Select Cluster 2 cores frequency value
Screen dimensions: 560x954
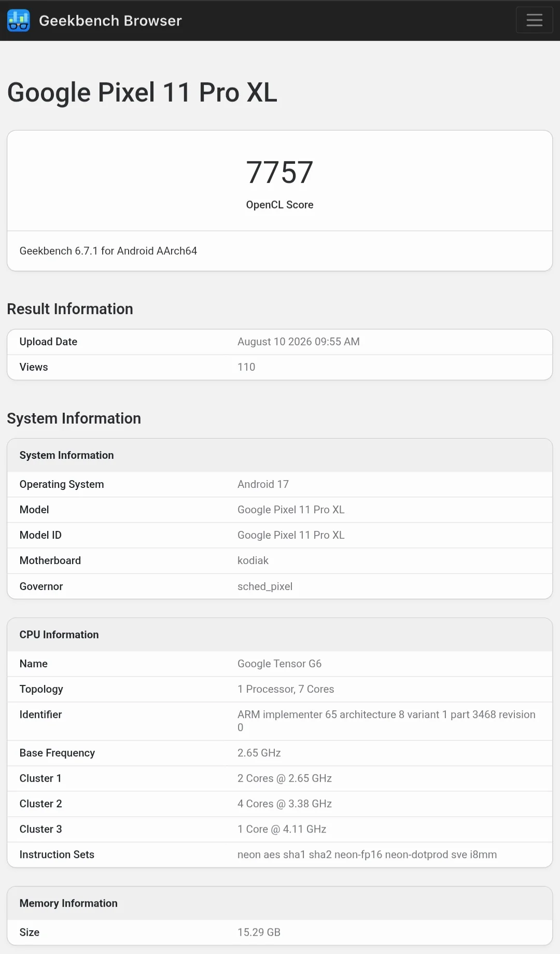tap(285, 804)
